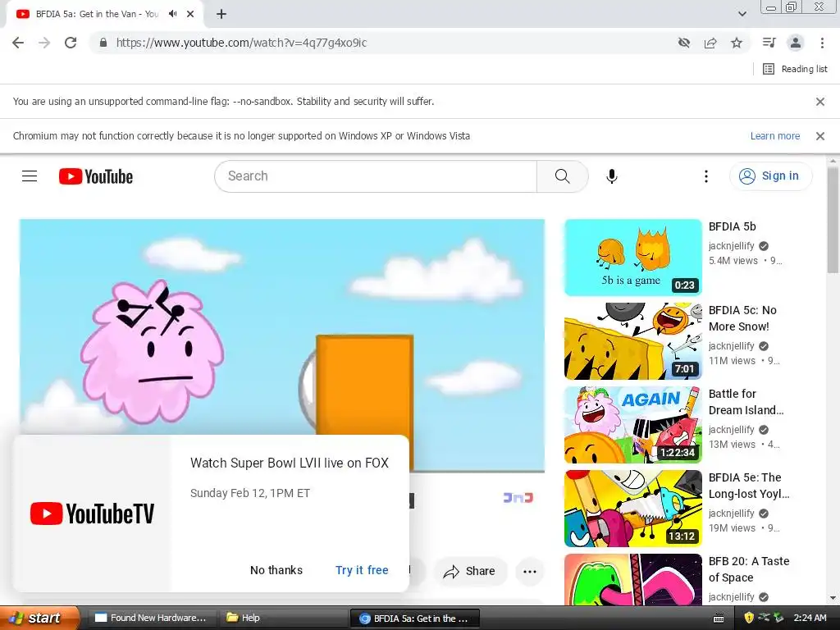Open BFDIA 5c: No More Snow thumbnail
The image size is (840, 630).
pos(632,341)
